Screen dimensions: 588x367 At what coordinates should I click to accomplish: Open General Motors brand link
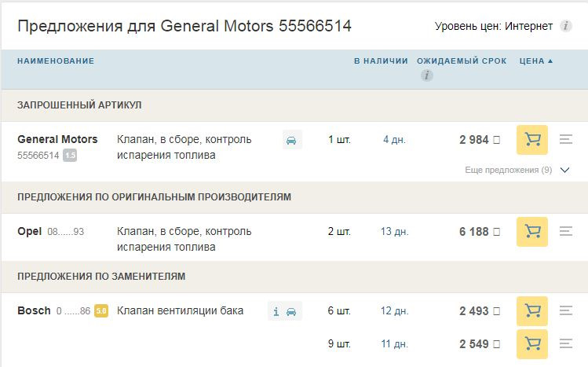57,139
